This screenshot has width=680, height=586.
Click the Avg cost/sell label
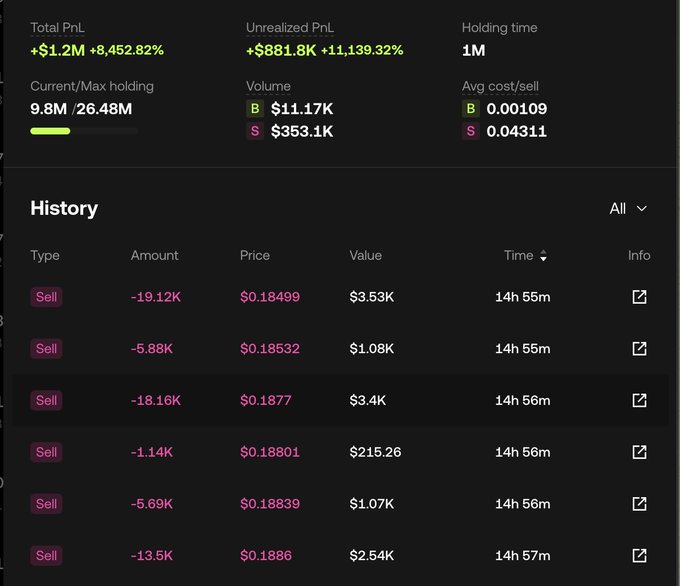click(x=500, y=86)
